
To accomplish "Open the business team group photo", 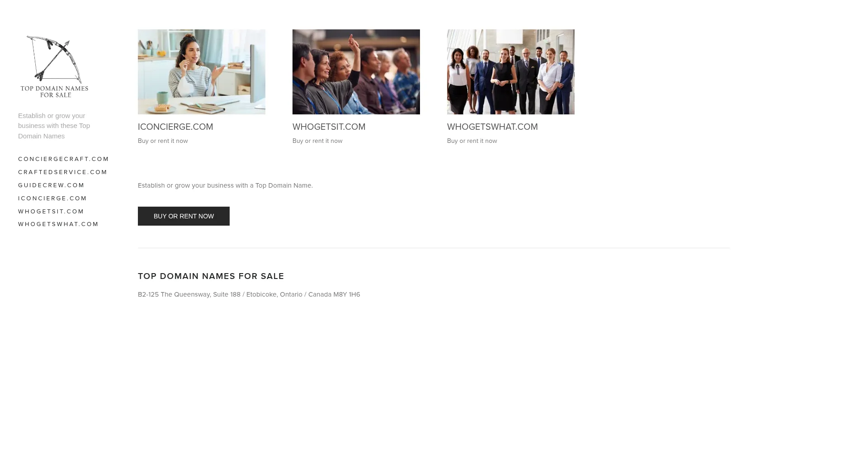I will [511, 72].
